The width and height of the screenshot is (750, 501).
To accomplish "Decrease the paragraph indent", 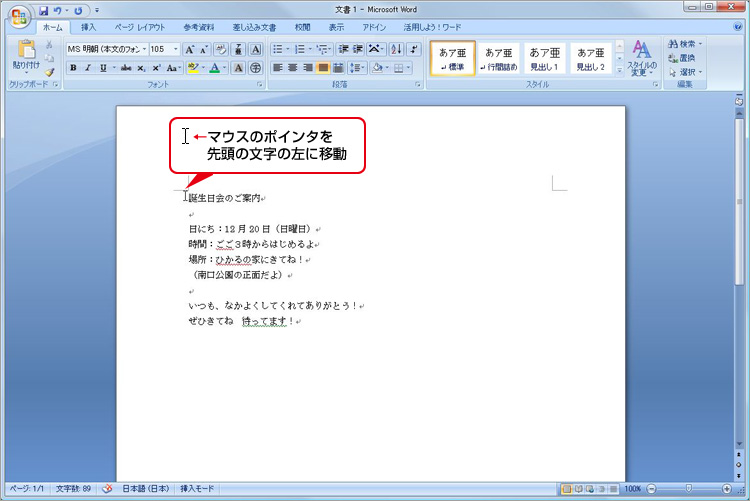I will [x=343, y=49].
